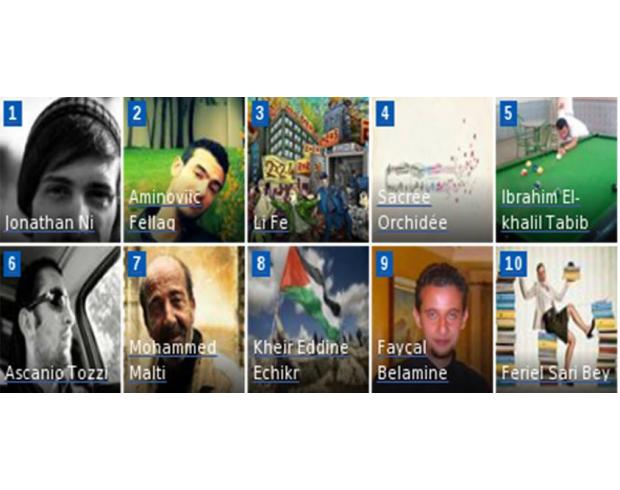Viewport: 620px width, 490px height.
Task: Open Ibrahim El-khalil Tabib link
Action: 545,210
